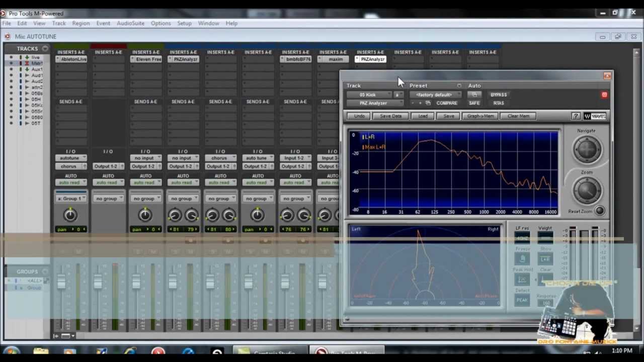
Task: Open the Window menu
Action: pyautogui.click(x=208, y=23)
